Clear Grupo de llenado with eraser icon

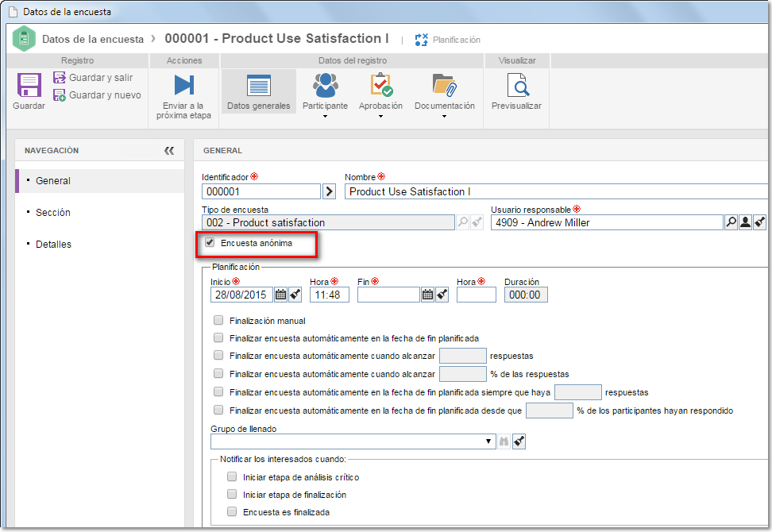[519, 441]
